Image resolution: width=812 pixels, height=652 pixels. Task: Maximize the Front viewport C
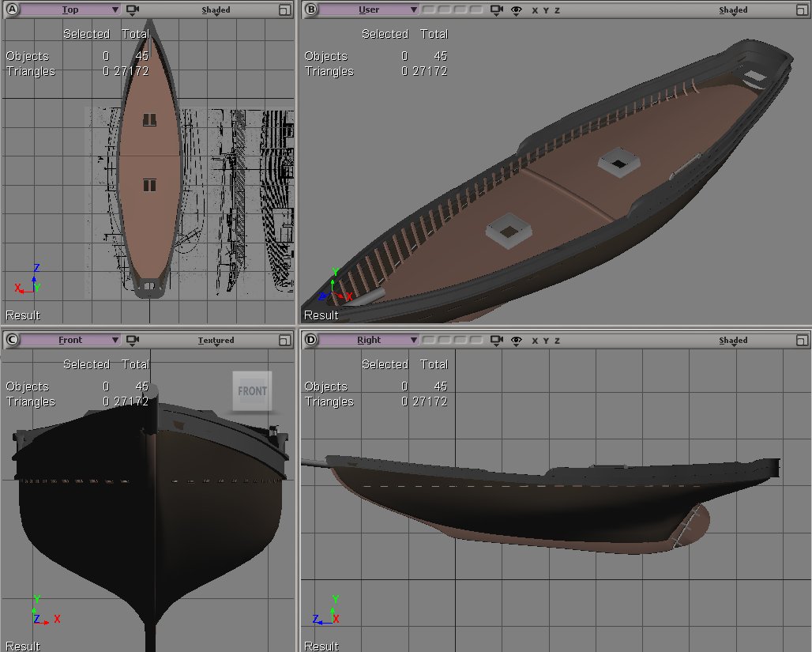tap(284, 341)
